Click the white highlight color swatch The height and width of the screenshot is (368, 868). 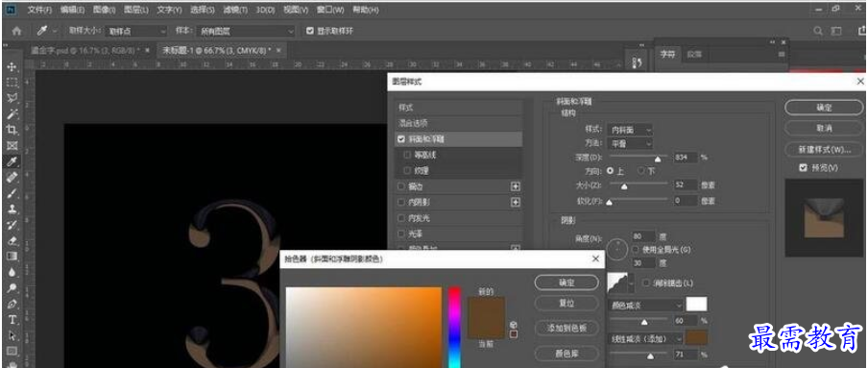[x=696, y=305]
